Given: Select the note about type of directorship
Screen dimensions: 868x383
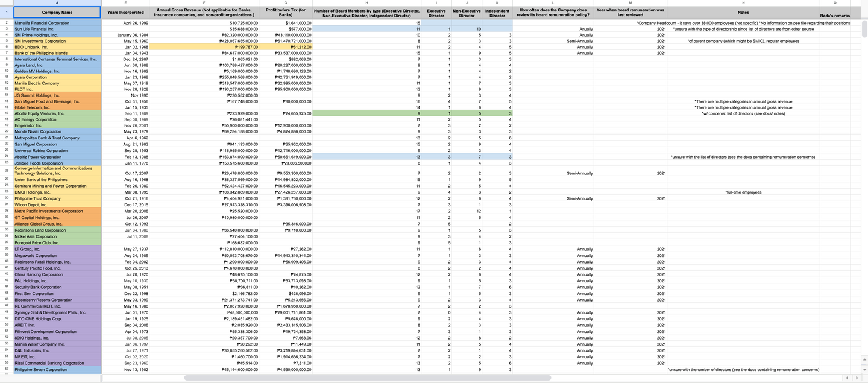Looking at the screenshot, I should [743, 29].
